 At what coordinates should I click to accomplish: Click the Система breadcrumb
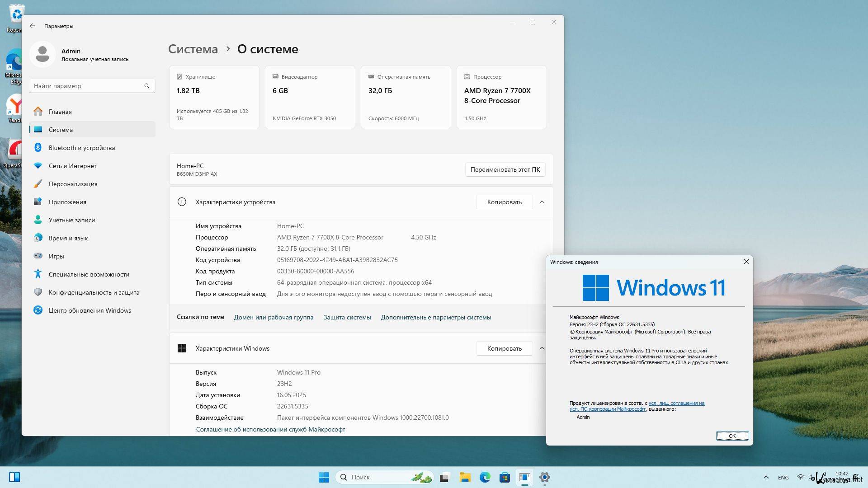pyautogui.click(x=193, y=49)
